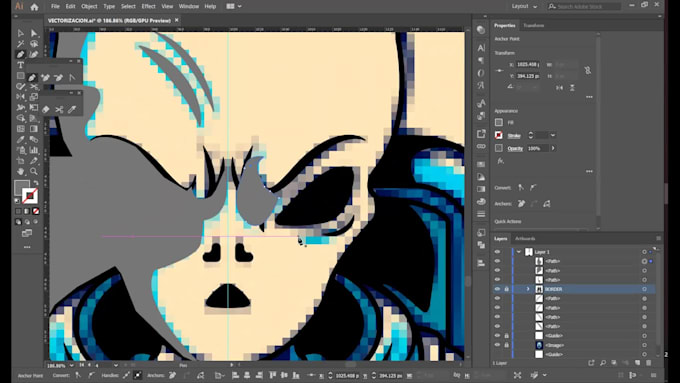Pick the Knife tool in floating panel
The image size is (680, 383).
coord(72,109)
